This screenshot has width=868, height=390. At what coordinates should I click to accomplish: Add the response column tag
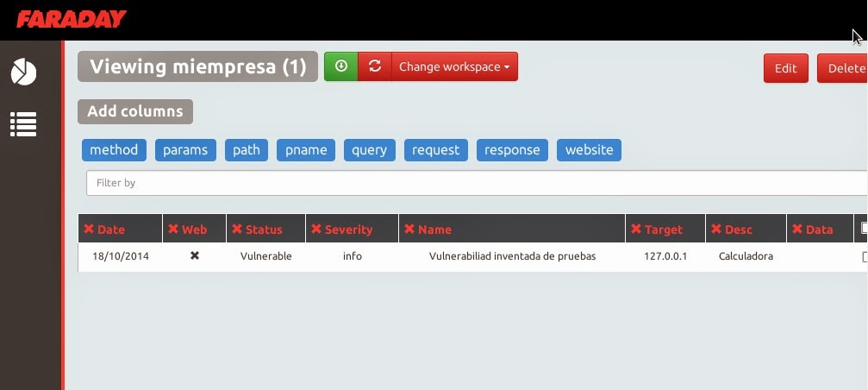[512, 150]
